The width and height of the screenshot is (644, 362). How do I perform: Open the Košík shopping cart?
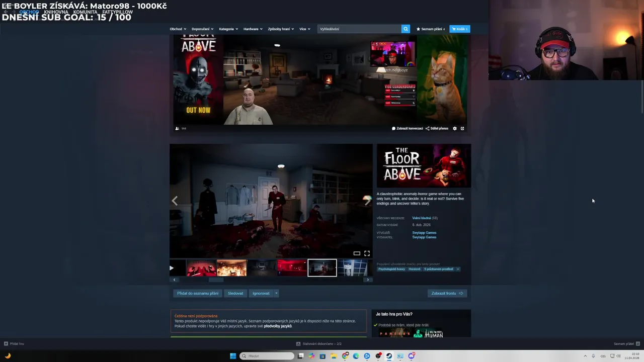point(460,29)
